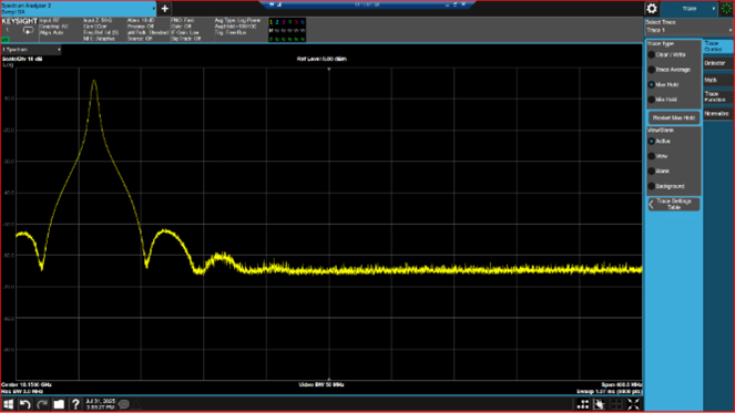This screenshot has height=413, width=735.
Task: Click the Spectrum Analyzer 2 screen tab
Action: [75, 8]
